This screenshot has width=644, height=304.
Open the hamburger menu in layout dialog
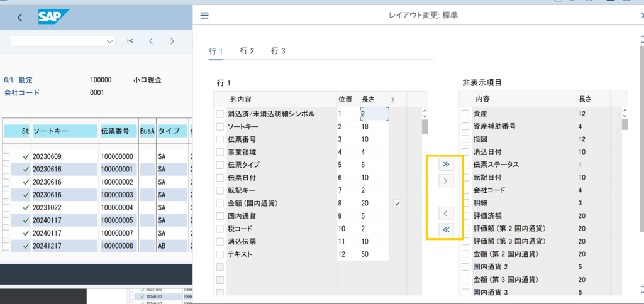coord(204,15)
